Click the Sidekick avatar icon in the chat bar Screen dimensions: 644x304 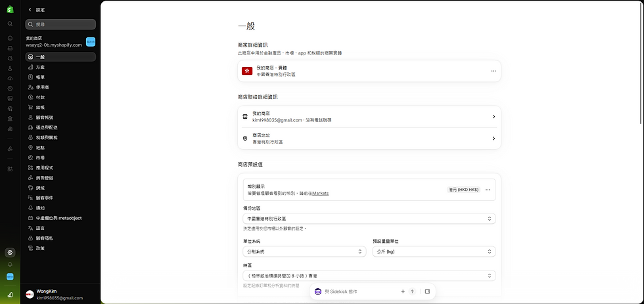[x=318, y=292]
